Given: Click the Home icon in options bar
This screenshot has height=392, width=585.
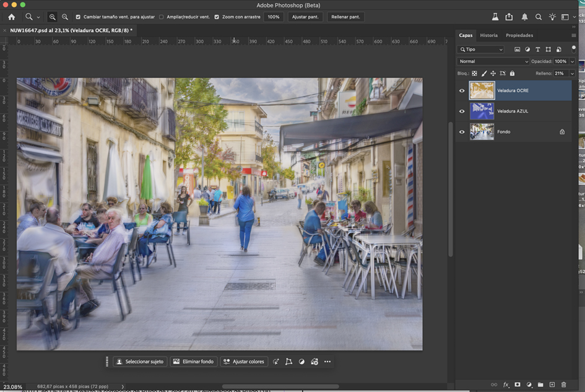Looking at the screenshot, I should (x=11, y=17).
